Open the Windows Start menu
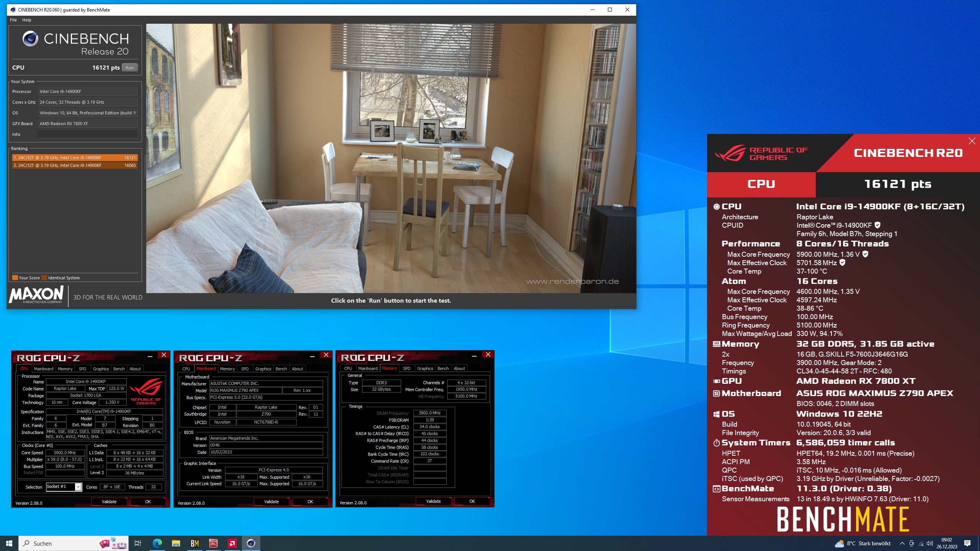The image size is (980, 551). (x=9, y=543)
